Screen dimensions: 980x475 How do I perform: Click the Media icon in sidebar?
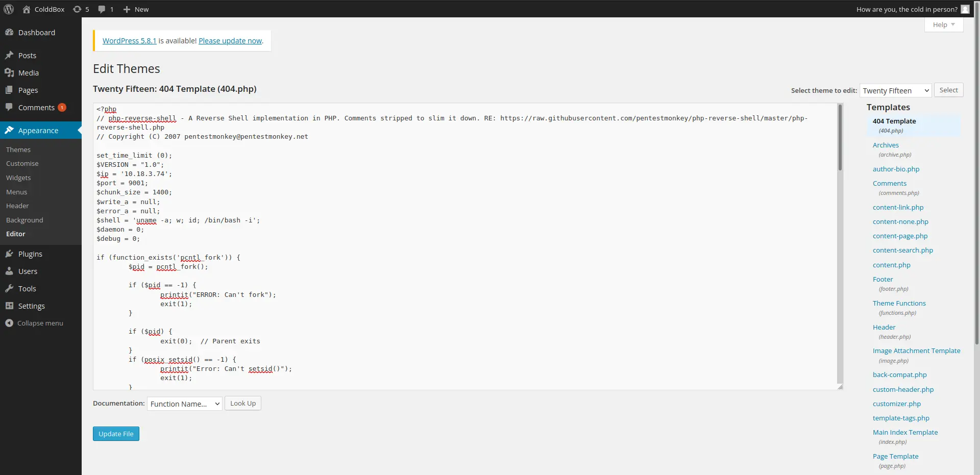tap(9, 72)
